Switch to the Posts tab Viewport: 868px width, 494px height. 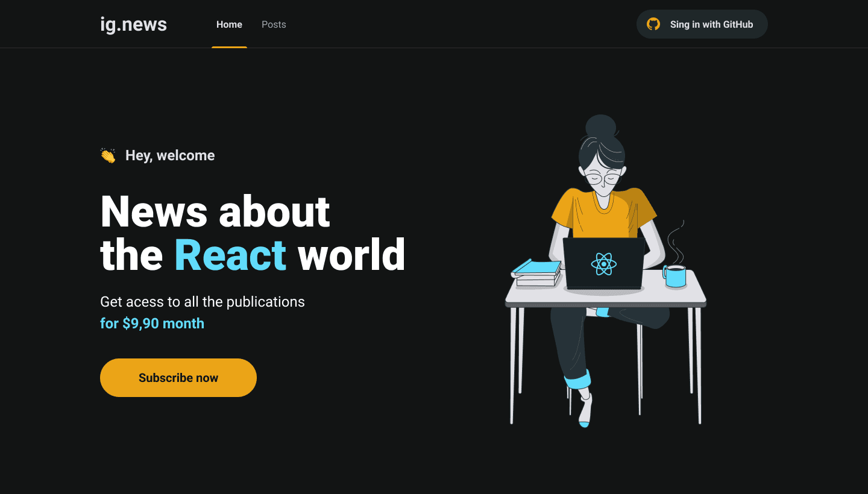[x=274, y=25]
